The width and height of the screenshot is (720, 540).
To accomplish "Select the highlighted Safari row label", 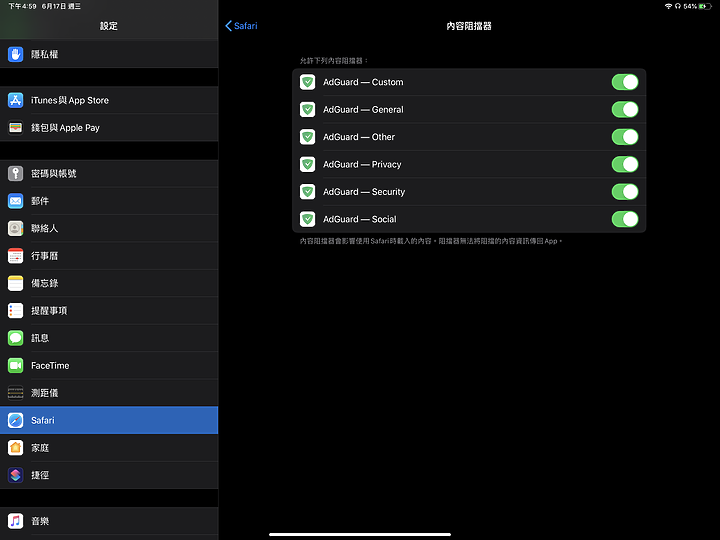I will click(x=43, y=420).
